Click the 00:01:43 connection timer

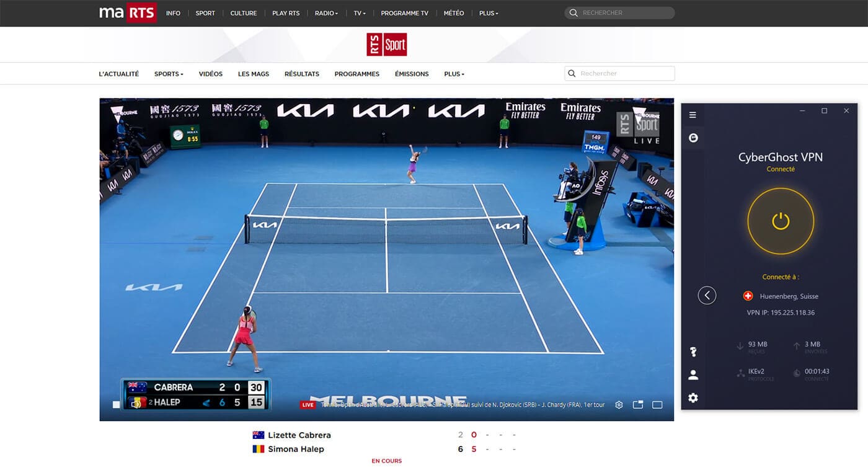817,371
